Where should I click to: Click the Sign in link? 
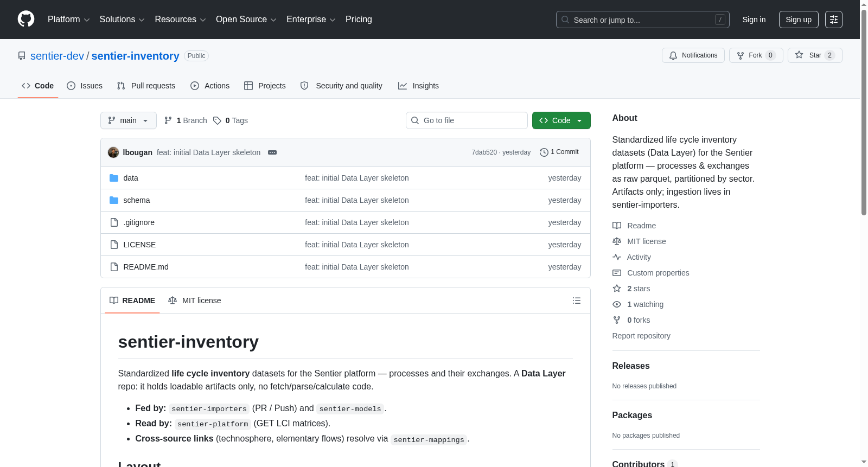tap(754, 20)
